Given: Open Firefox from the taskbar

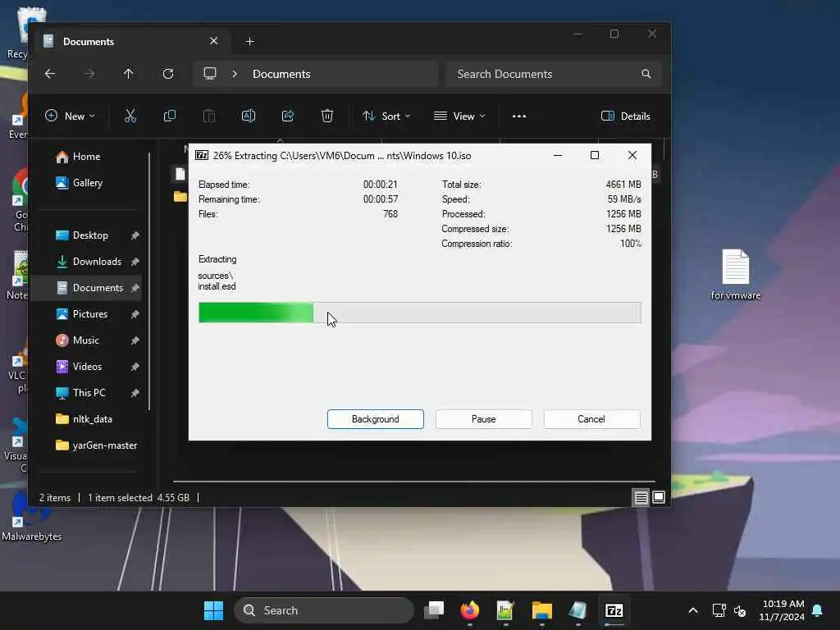Looking at the screenshot, I should pyautogui.click(x=470, y=610).
